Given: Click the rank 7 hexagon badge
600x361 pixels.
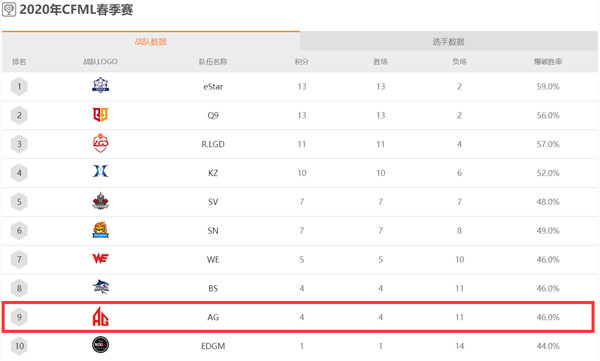Looking at the screenshot, I should 19,260.
